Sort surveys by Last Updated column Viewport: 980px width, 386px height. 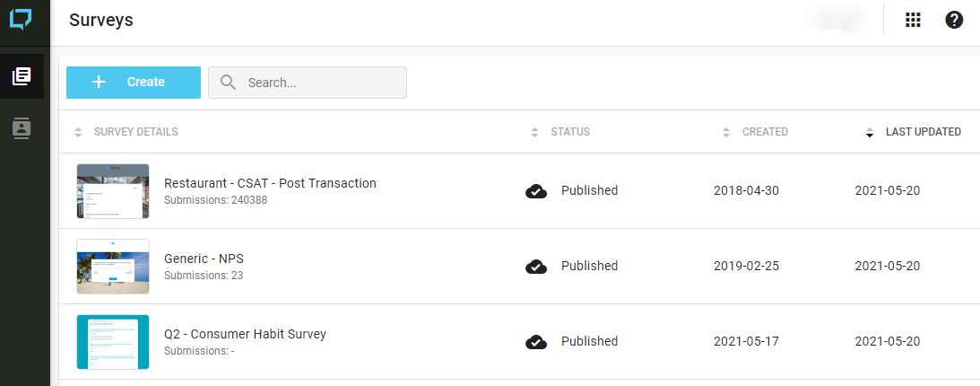[x=923, y=132]
